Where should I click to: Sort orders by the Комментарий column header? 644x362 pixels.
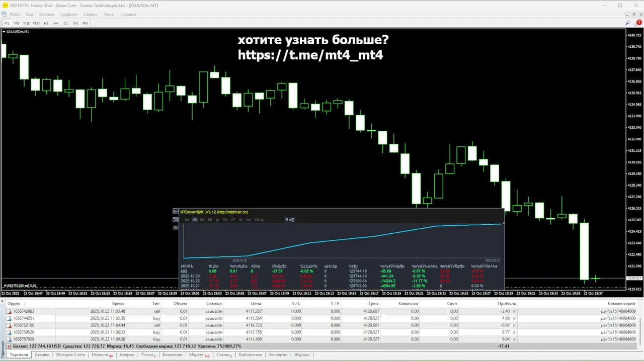(621, 304)
